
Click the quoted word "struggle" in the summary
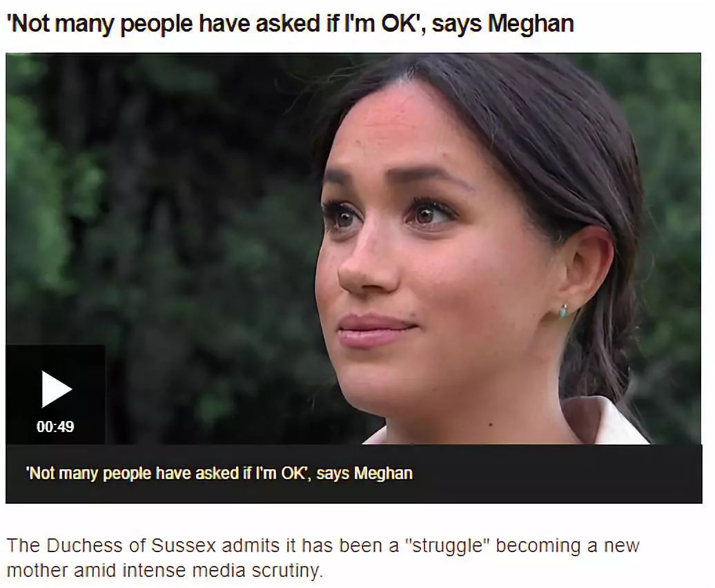tap(447, 545)
